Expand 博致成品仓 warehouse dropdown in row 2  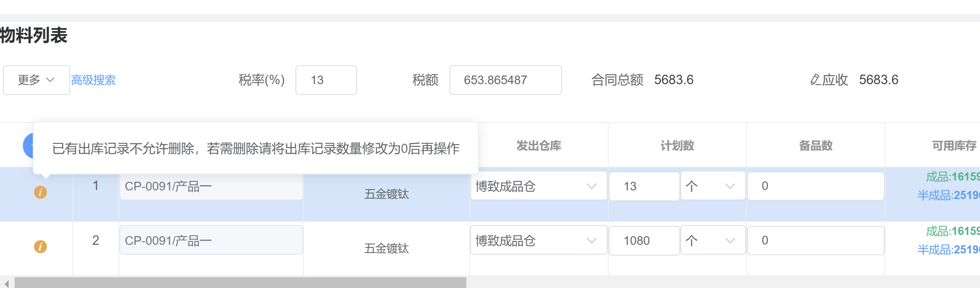click(x=539, y=241)
